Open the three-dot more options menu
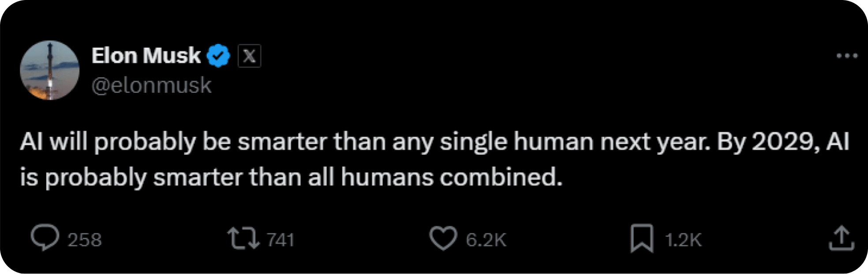868x274 pixels. 847,56
